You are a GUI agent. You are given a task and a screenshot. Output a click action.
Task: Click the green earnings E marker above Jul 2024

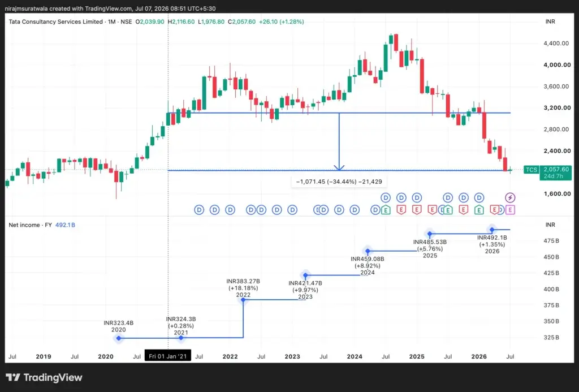click(386, 210)
